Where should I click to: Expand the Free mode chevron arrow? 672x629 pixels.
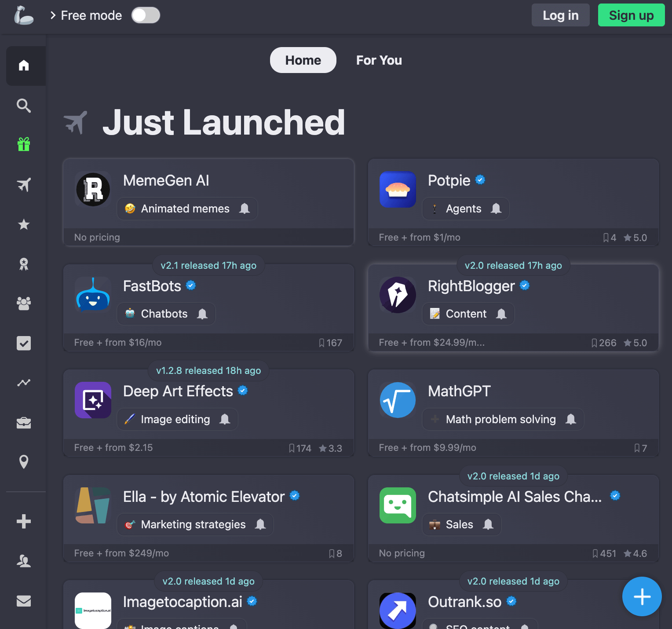point(53,15)
